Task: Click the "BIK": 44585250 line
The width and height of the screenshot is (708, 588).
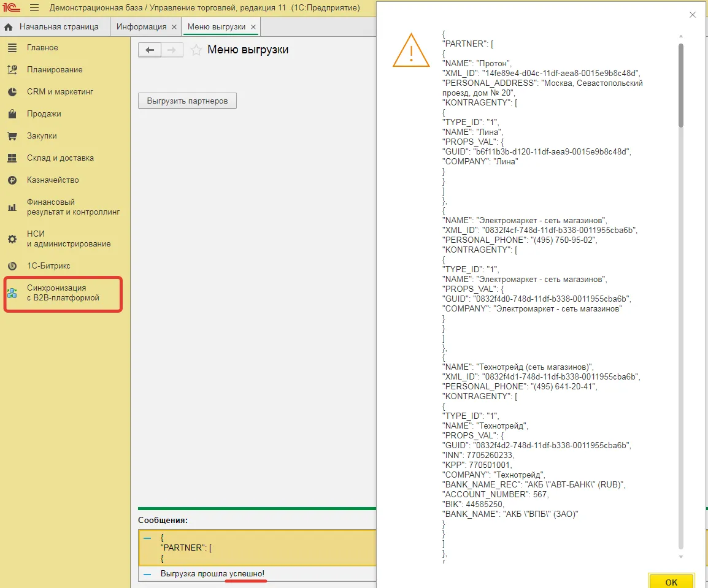Action: [473, 505]
